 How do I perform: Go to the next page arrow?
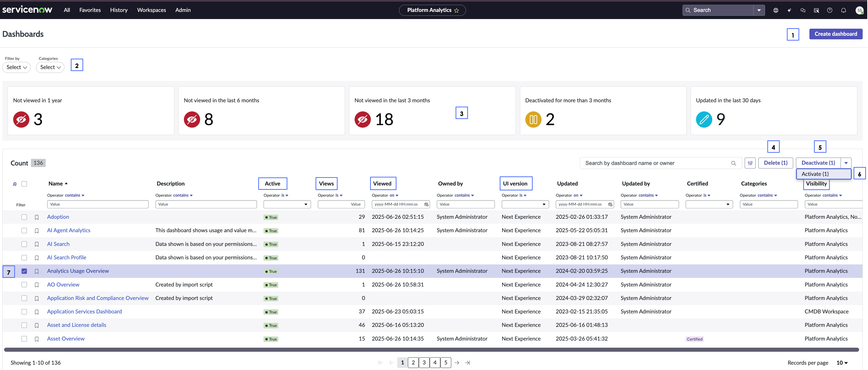click(x=457, y=363)
